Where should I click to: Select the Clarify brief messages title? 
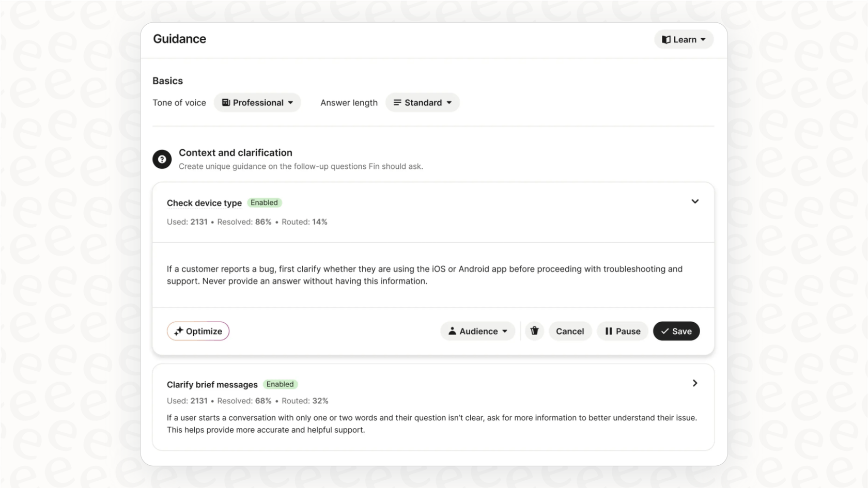click(x=212, y=385)
